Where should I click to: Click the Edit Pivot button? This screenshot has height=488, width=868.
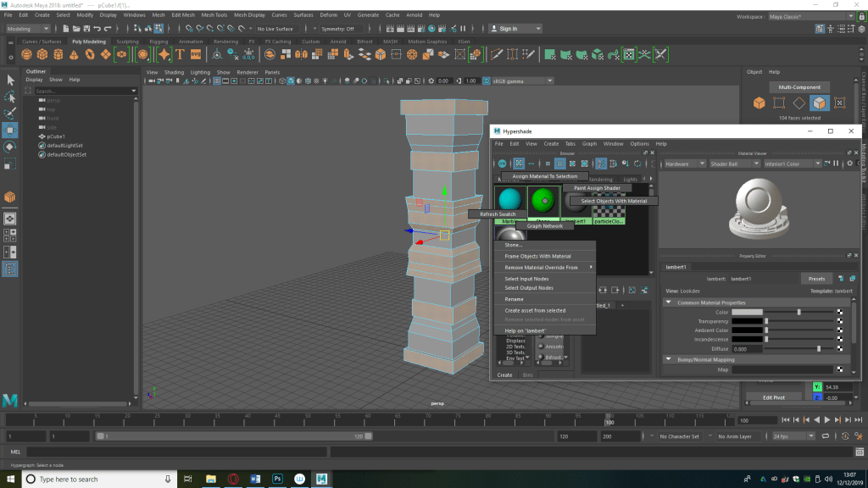pos(774,397)
